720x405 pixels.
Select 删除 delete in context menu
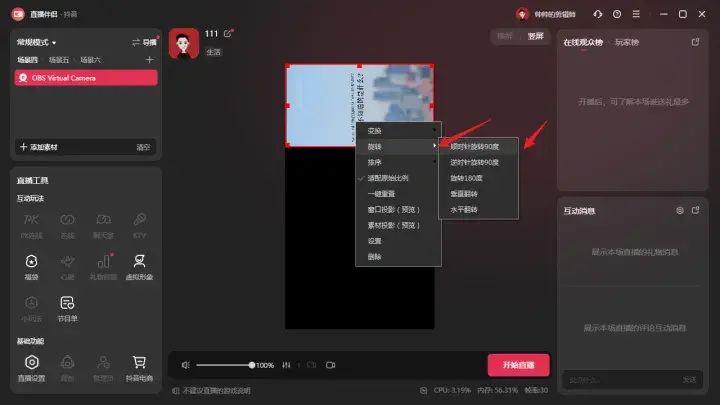(x=399, y=257)
